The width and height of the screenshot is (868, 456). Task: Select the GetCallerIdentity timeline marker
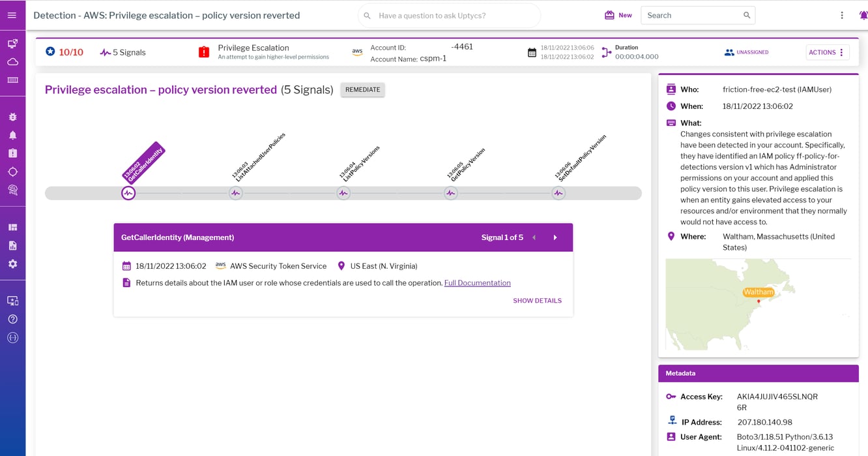point(128,193)
